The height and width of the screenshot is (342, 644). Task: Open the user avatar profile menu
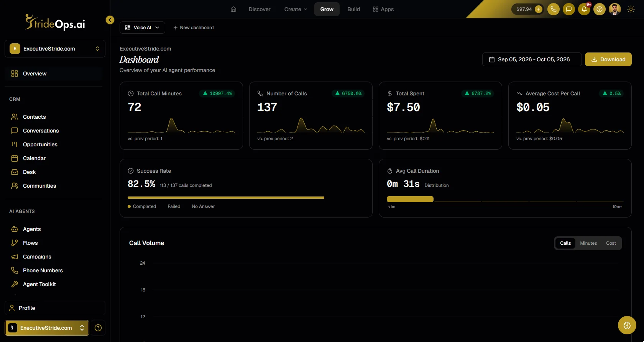[x=615, y=9]
